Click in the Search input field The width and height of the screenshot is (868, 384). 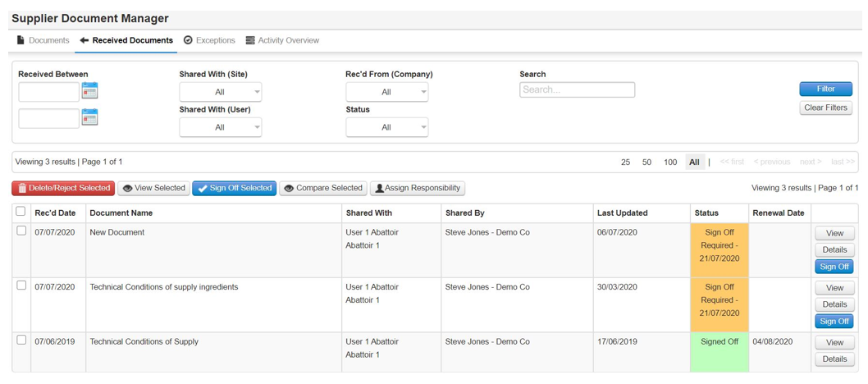pyautogui.click(x=577, y=89)
